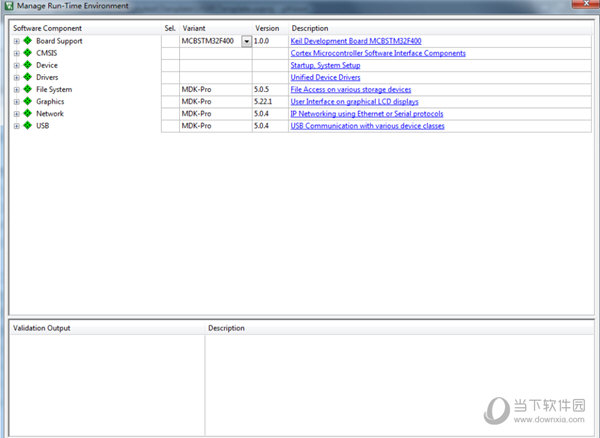Click the USB green diamond icon
Viewport: 600px width, 438px height.
click(28, 125)
